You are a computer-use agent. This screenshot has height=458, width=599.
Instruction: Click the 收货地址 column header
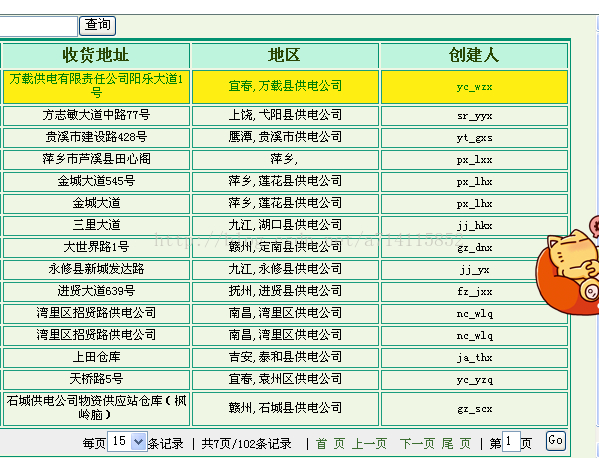pyautogui.click(x=96, y=55)
